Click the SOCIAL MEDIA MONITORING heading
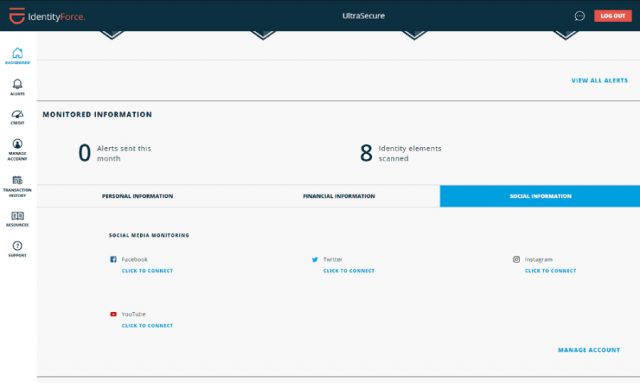This screenshot has height=383, width=640. pyautogui.click(x=149, y=235)
